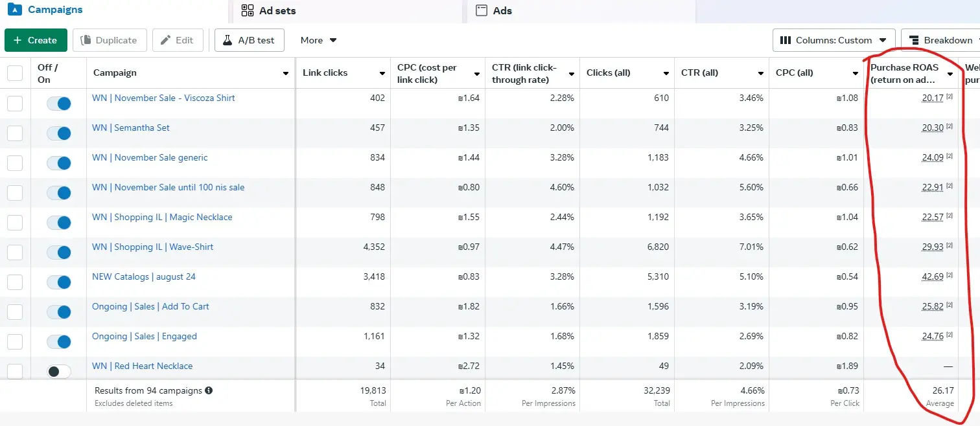Click footnote marker next to 42.69 ROAS
Image resolution: width=980 pixels, height=426 pixels.
pos(950,275)
